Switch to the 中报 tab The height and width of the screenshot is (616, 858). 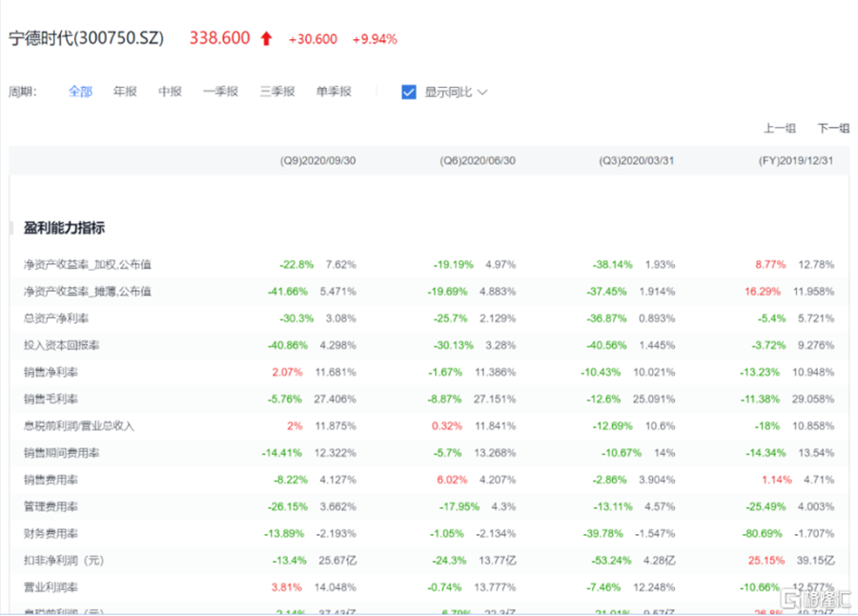[170, 92]
